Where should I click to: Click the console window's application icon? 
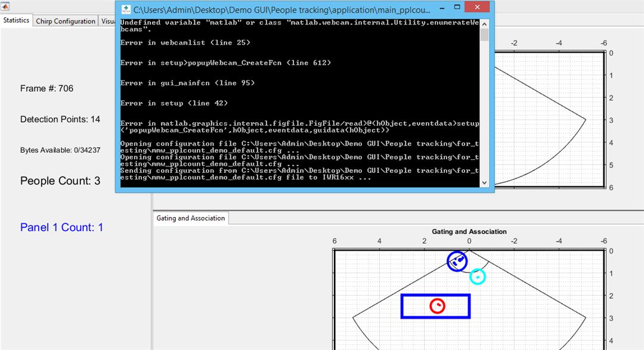(x=126, y=9)
